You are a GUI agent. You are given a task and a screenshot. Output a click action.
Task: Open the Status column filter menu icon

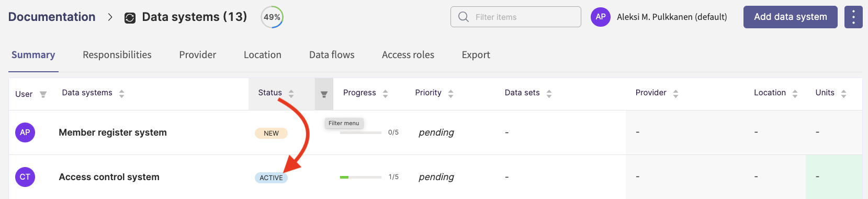[324, 94]
